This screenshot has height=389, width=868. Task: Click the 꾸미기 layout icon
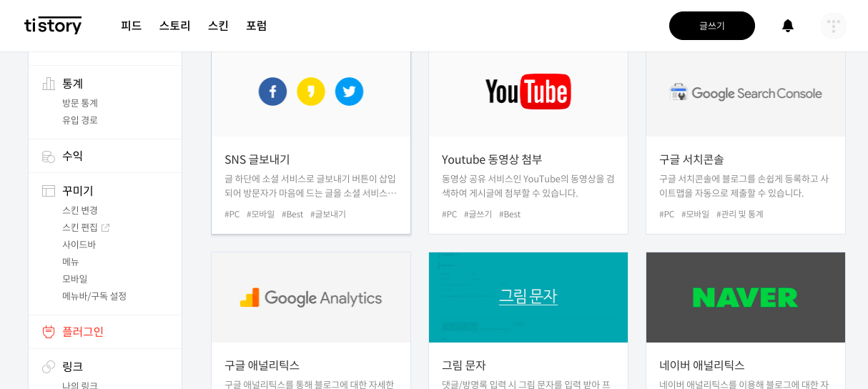[49, 191]
